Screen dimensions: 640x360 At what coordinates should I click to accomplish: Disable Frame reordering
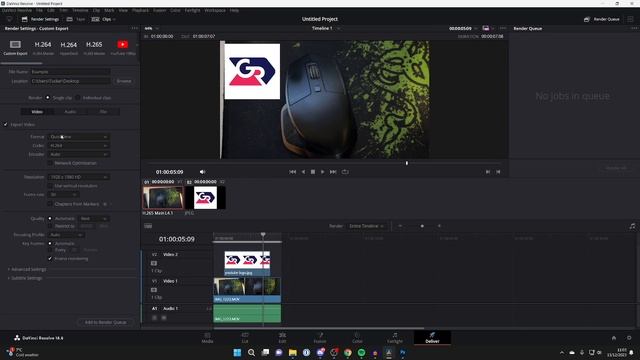pos(50,258)
